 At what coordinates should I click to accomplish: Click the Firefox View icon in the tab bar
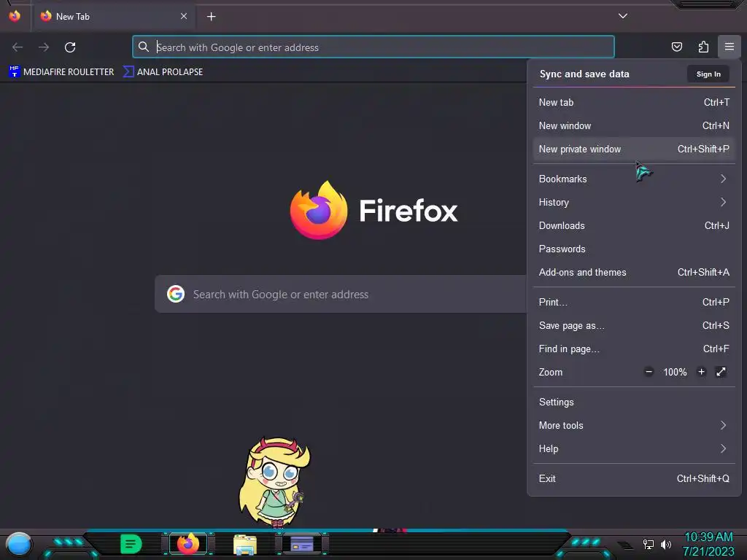point(15,16)
